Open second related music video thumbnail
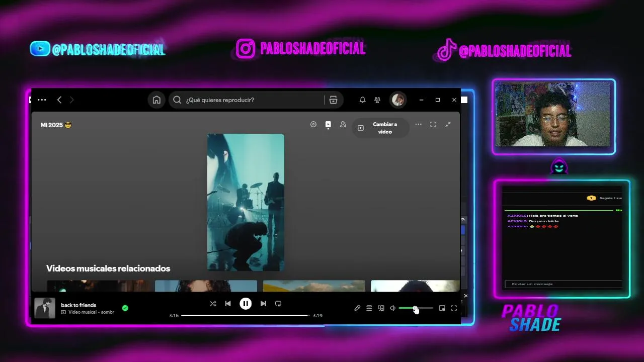Viewport: 644px width, 362px height. click(206, 286)
